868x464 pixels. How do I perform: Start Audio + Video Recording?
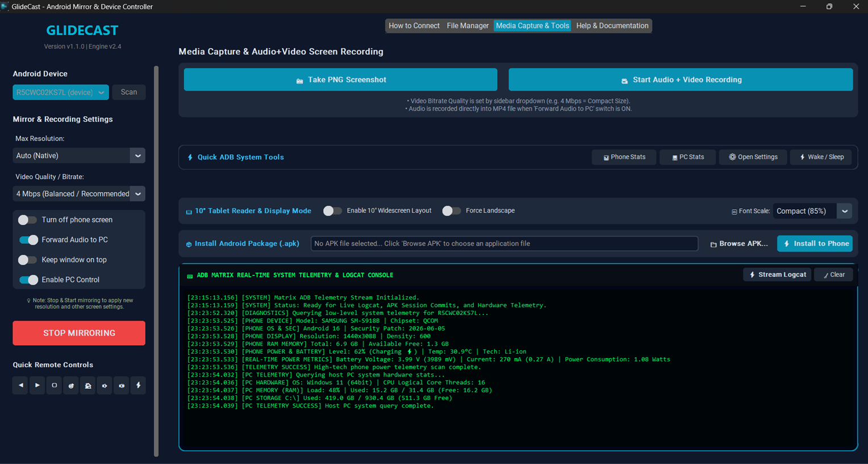pyautogui.click(x=681, y=80)
